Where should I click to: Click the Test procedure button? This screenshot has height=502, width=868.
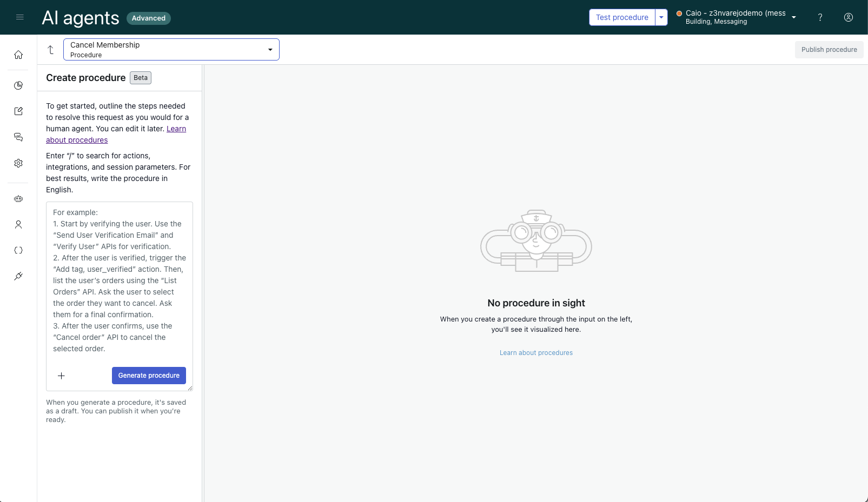coord(622,17)
